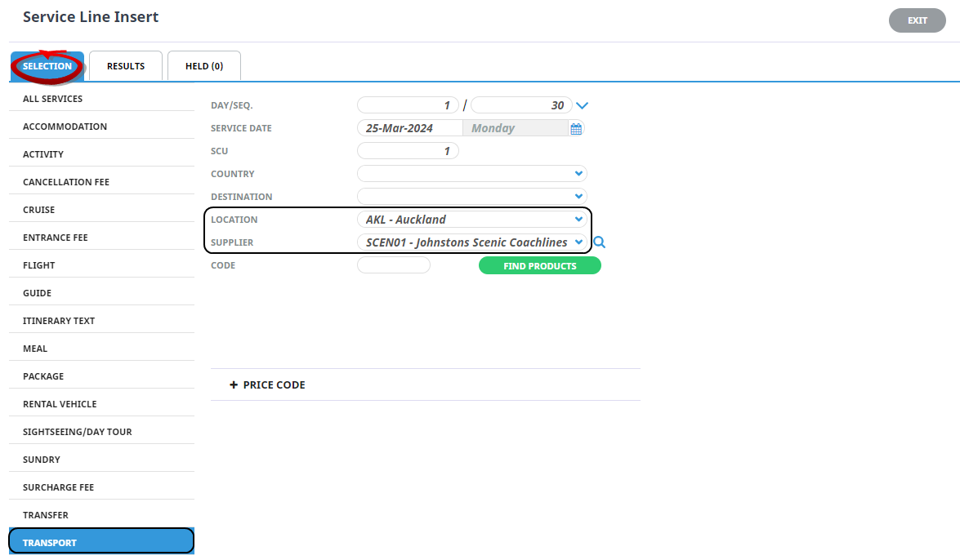Select the Selection tab
Screen dimensions: 960x560
(47, 66)
